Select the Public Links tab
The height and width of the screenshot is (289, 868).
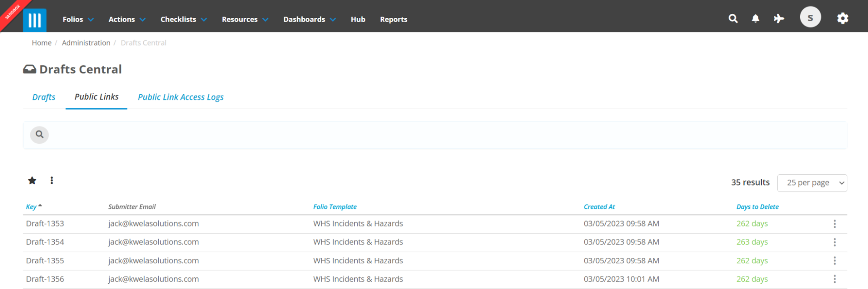(x=96, y=97)
